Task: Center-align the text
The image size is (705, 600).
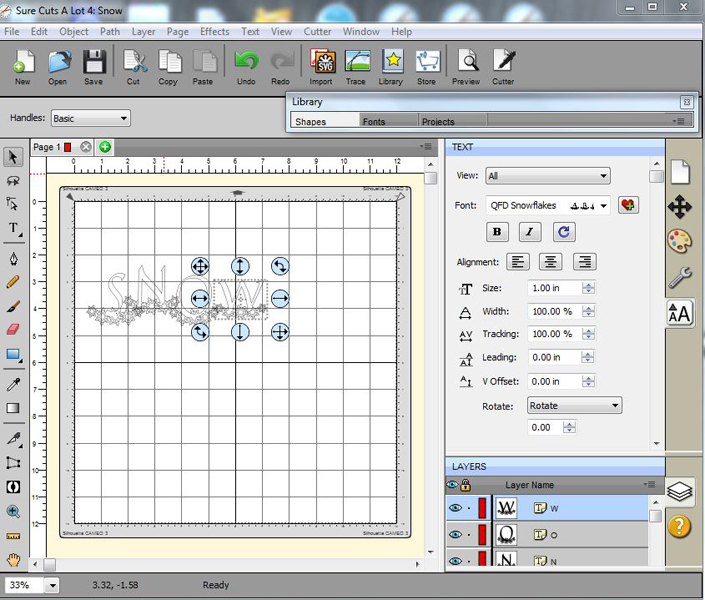Action: [551, 262]
